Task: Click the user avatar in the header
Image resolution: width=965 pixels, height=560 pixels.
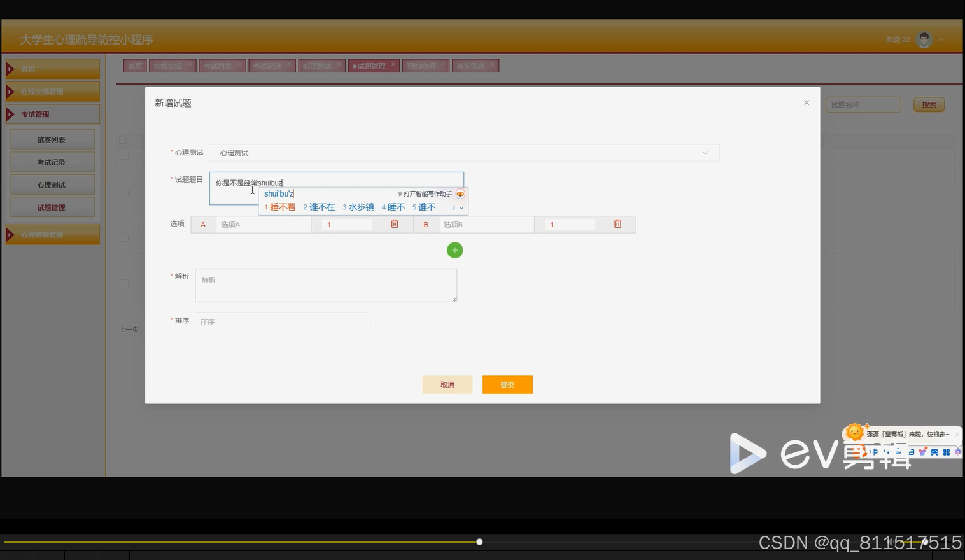Action: pos(924,39)
